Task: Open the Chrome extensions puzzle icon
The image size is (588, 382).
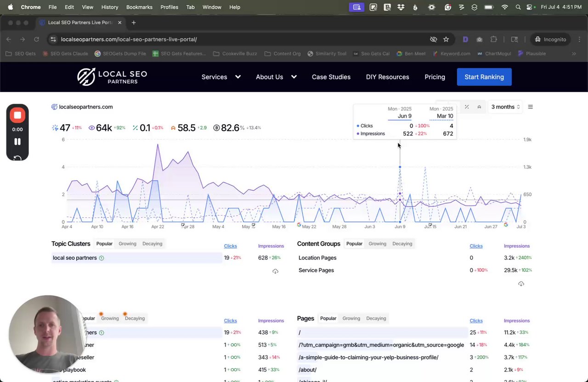Action: pos(494,40)
